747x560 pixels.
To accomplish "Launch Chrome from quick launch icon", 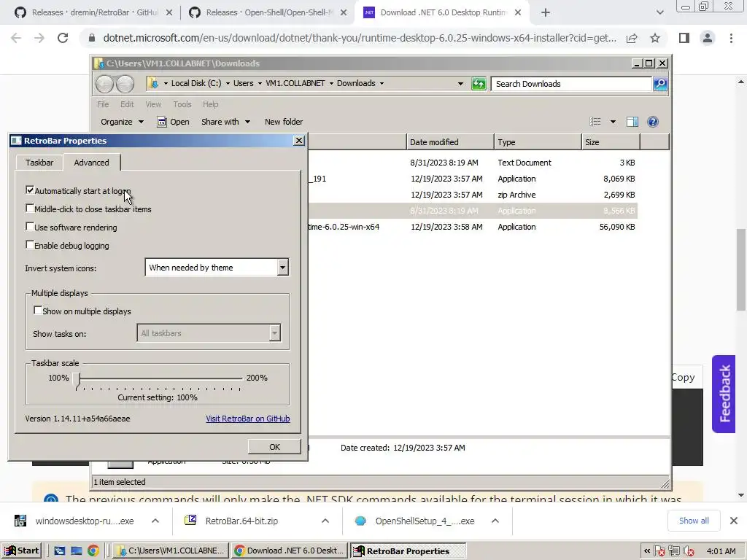I will pyautogui.click(x=93, y=551).
